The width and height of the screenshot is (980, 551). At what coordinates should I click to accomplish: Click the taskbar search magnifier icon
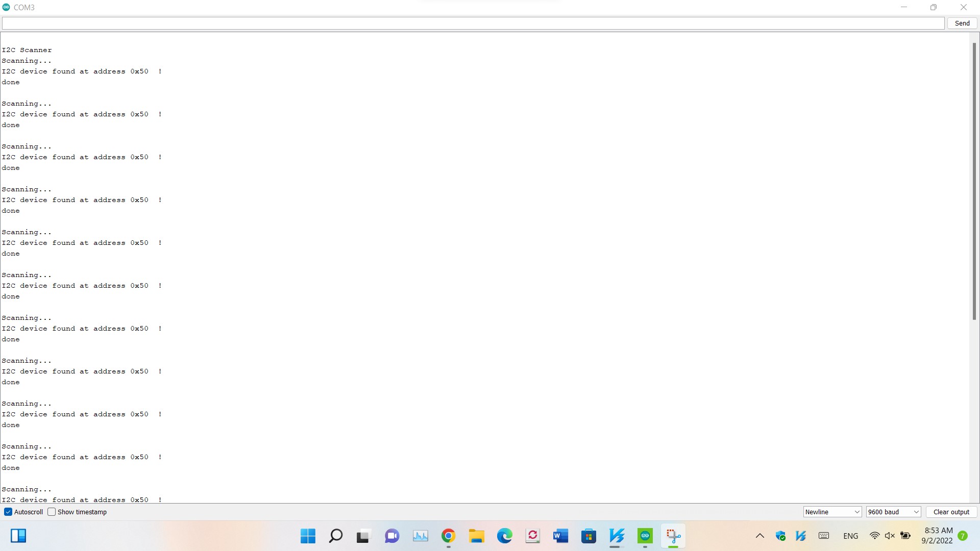pos(336,536)
